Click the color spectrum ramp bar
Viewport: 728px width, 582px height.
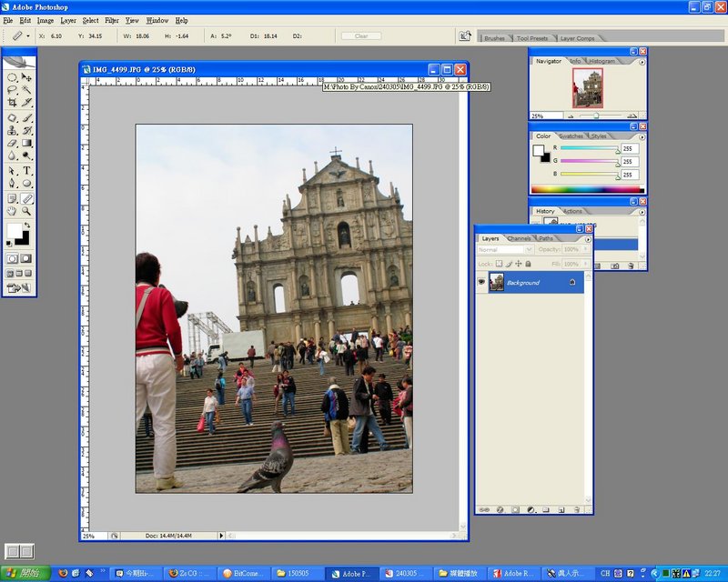point(587,189)
